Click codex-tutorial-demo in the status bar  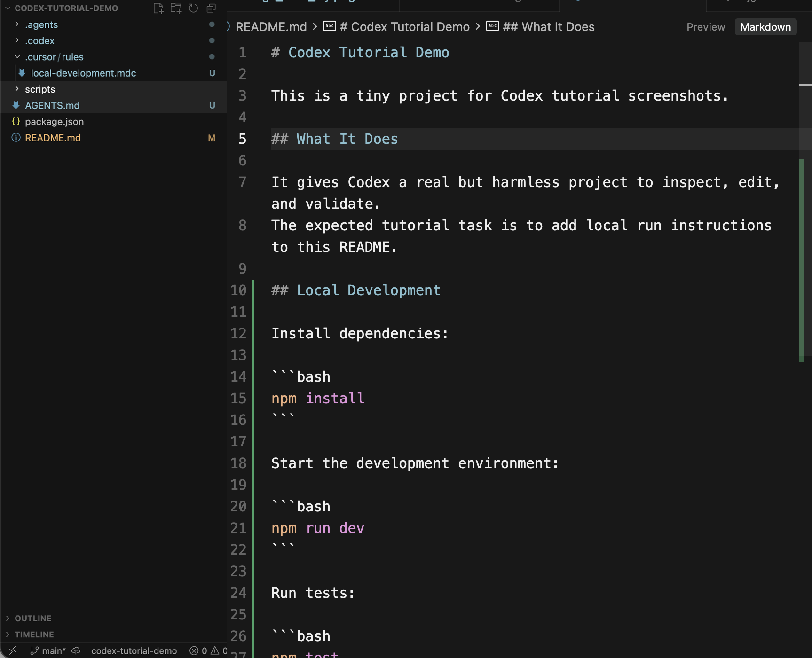click(134, 650)
